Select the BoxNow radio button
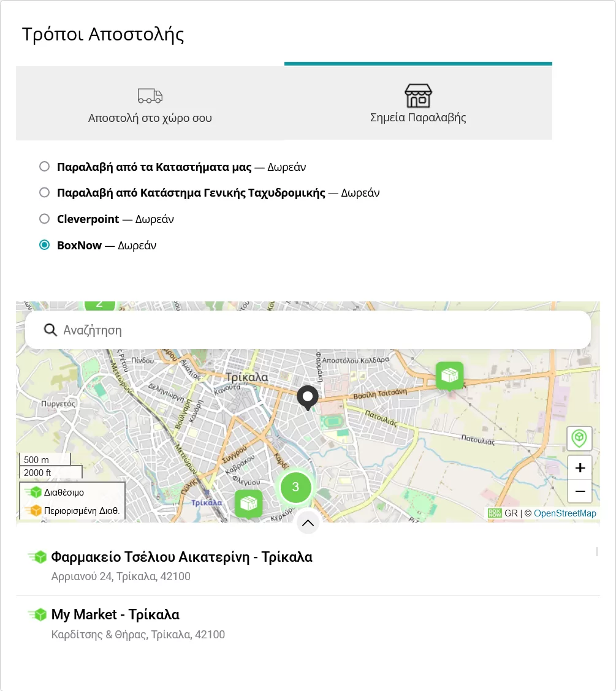Viewport: 616px width, 691px height. (x=44, y=245)
